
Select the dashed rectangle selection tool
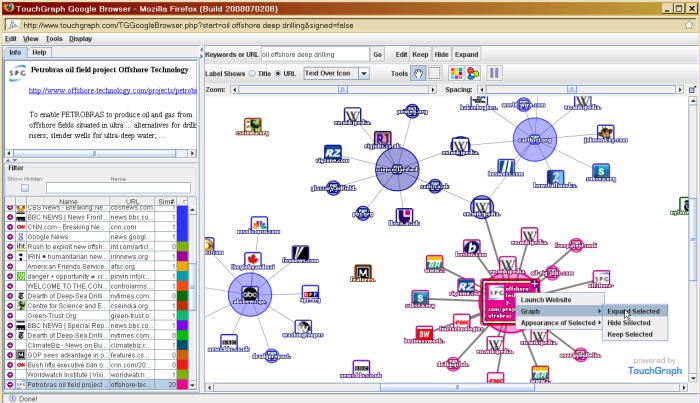pyautogui.click(x=434, y=73)
